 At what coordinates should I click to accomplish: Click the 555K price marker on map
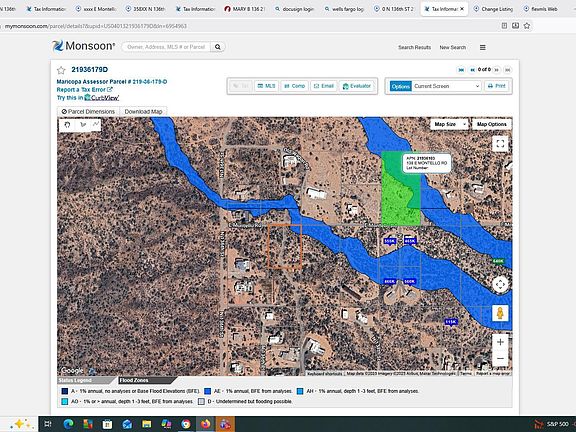tap(389, 241)
